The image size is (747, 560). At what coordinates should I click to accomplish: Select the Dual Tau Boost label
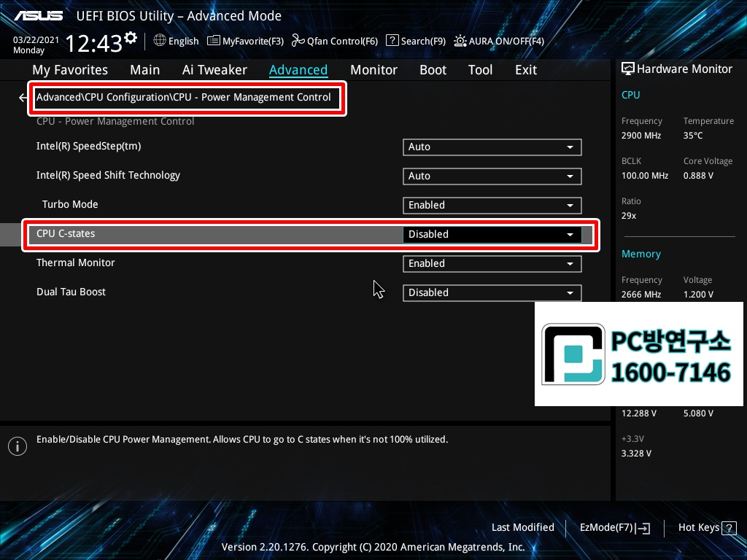click(x=71, y=292)
